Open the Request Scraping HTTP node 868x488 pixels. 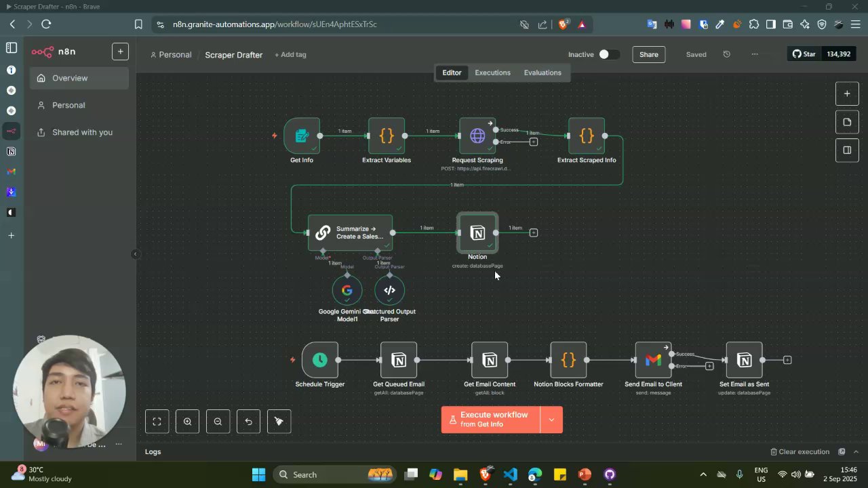tap(477, 136)
